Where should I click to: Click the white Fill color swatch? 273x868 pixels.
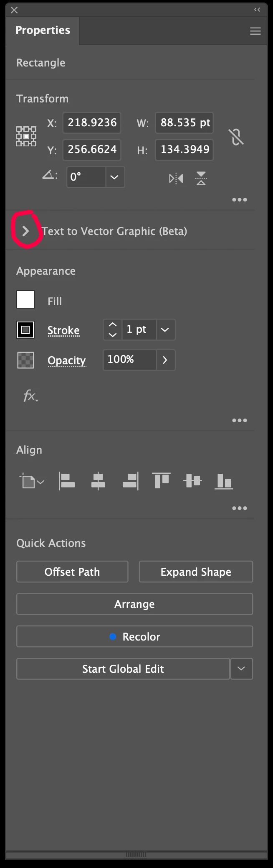[x=25, y=300]
